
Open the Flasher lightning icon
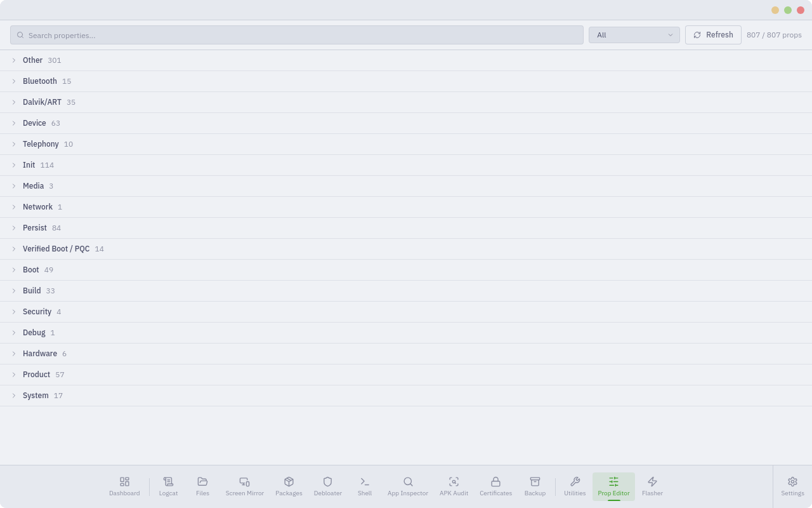tap(652, 482)
